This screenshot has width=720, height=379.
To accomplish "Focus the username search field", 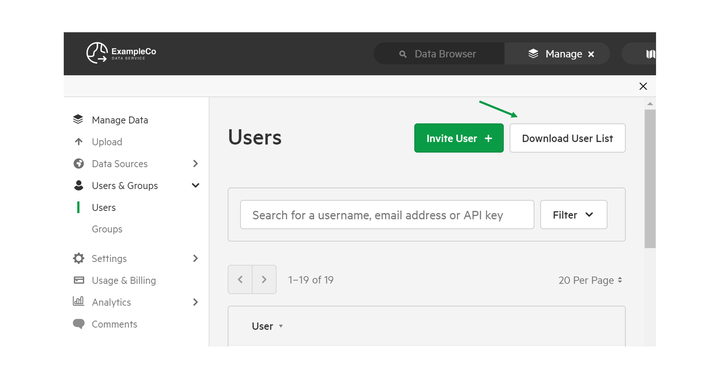I will point(387,215).
